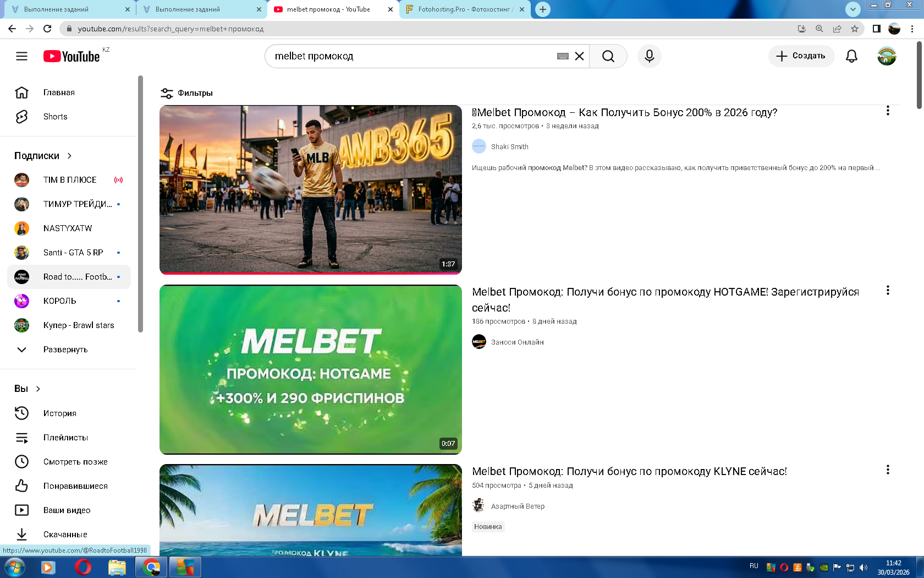The height and width of the screenshot is (578, 924).
Task: Start voice search with microphone icon
Action: 649,56
